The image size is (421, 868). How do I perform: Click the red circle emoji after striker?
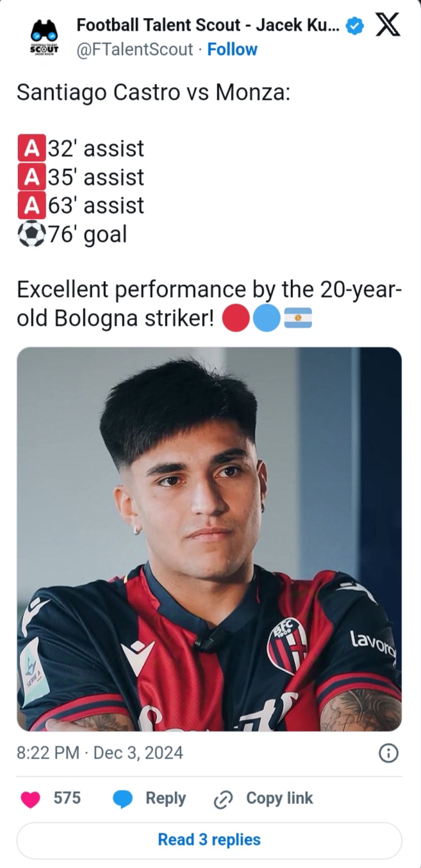coord(236,318)
